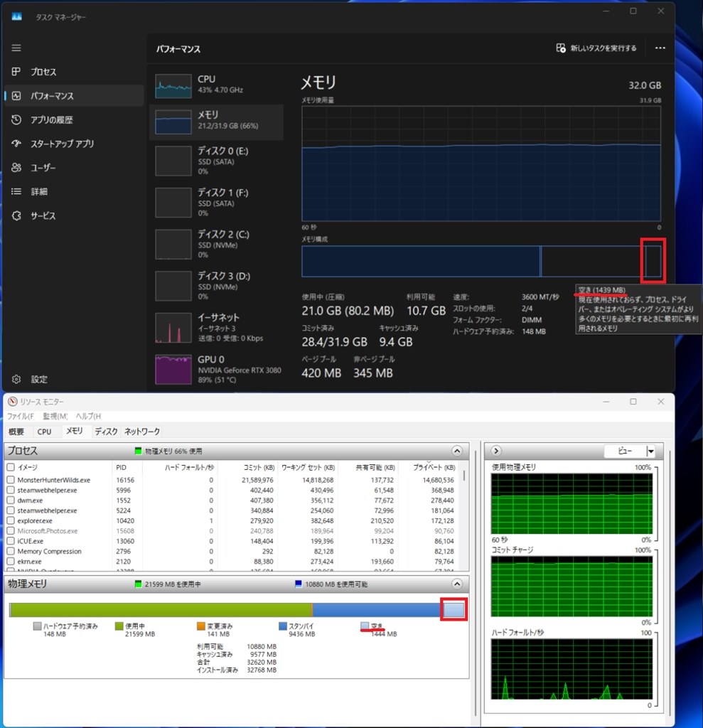Select ユーザー in the Task Manager sidebar
The width and height of the screenshot is (703, 728).
click(42, 168)
